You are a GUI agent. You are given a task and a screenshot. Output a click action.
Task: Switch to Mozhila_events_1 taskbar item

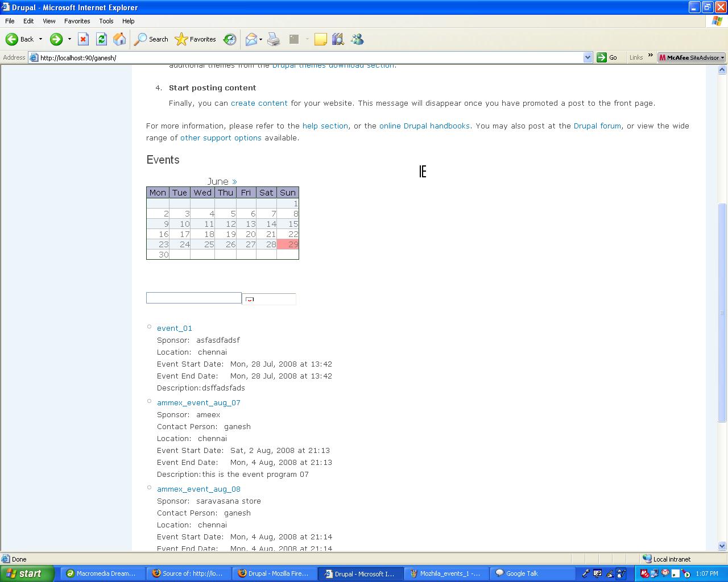click(445, 573)
